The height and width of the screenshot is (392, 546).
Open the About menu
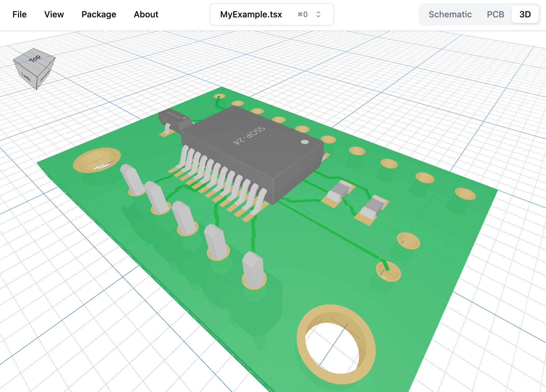click(x=146, y=14)
